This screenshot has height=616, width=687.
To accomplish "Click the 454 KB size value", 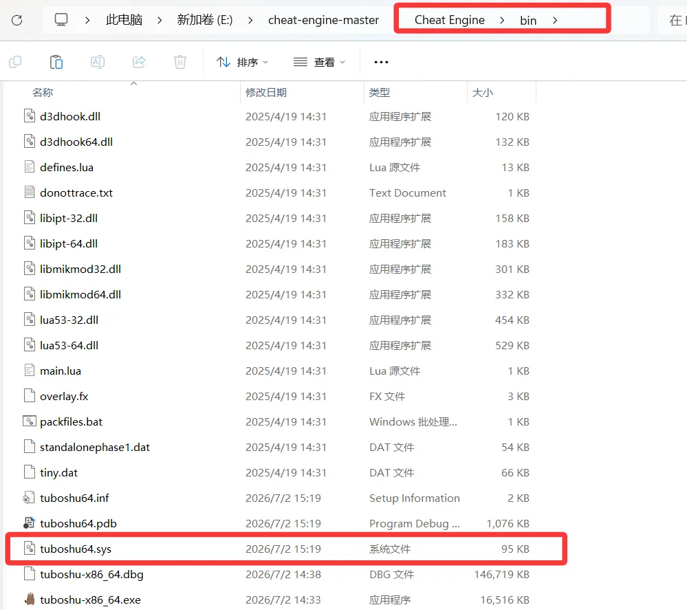I will point(512,320).
